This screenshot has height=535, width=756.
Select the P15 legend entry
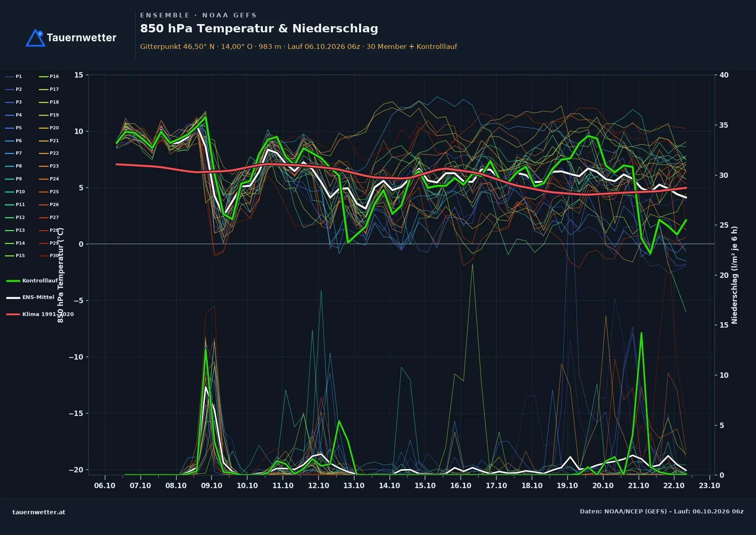coord(15,255)
